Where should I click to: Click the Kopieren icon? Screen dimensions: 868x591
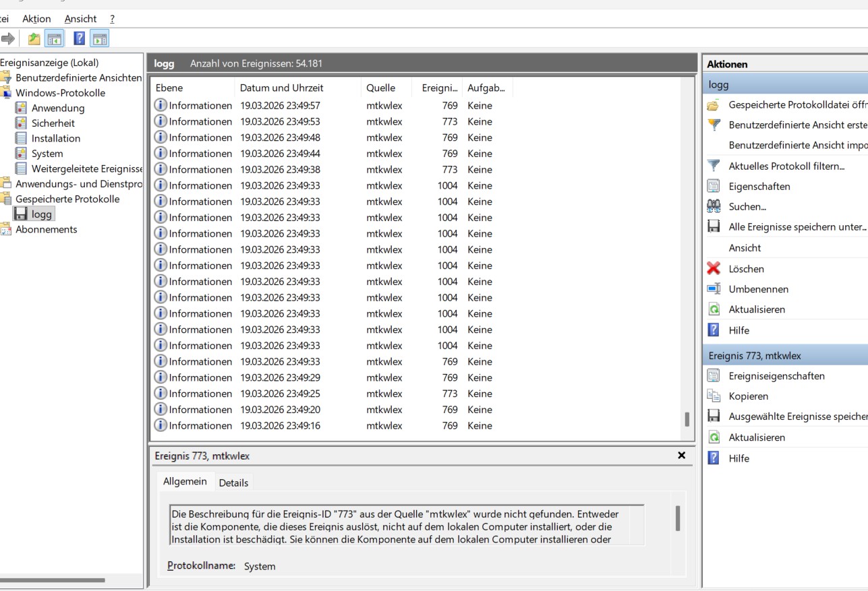714,396
